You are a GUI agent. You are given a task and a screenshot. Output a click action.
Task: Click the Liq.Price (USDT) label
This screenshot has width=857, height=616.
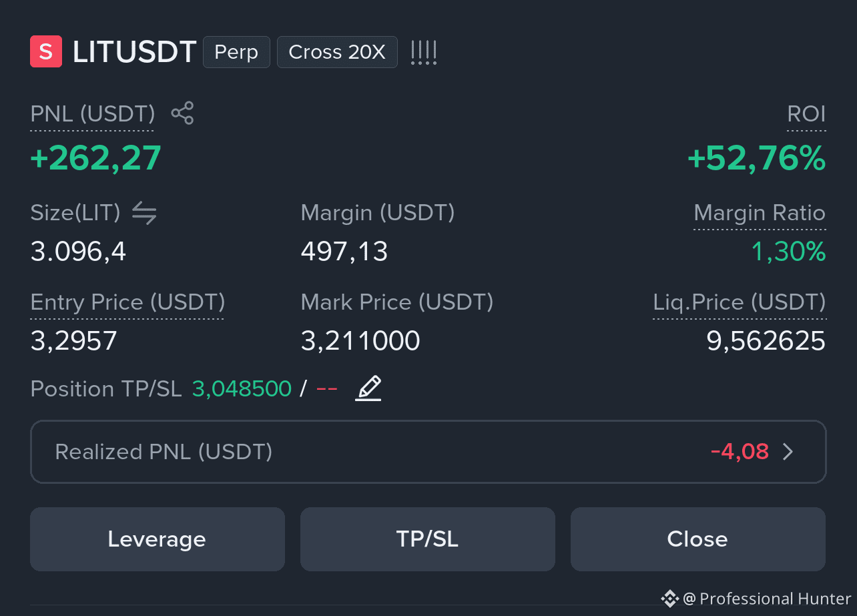coord(740,302)
